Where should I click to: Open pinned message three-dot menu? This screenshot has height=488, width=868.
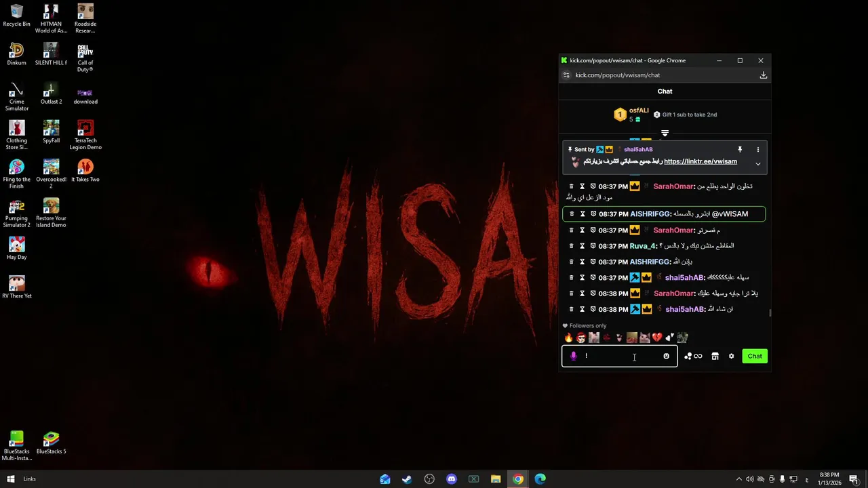(x=758, y=150)
